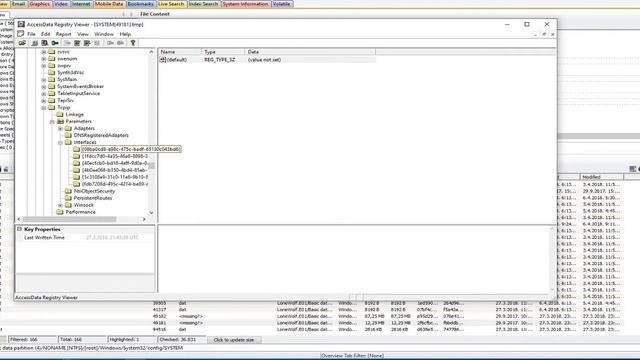
Task: Click the tree scroll-up arrow
Action: (151, 52)
